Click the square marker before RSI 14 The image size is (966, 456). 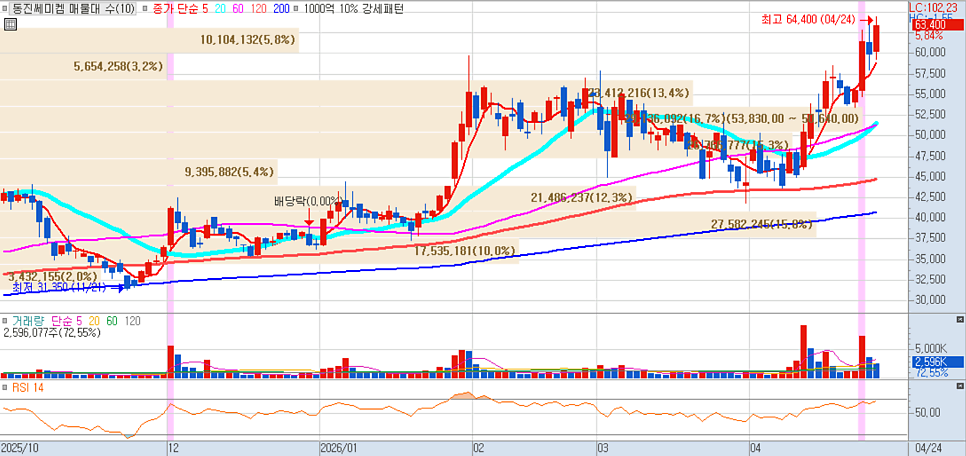click(x=6, y=387)
